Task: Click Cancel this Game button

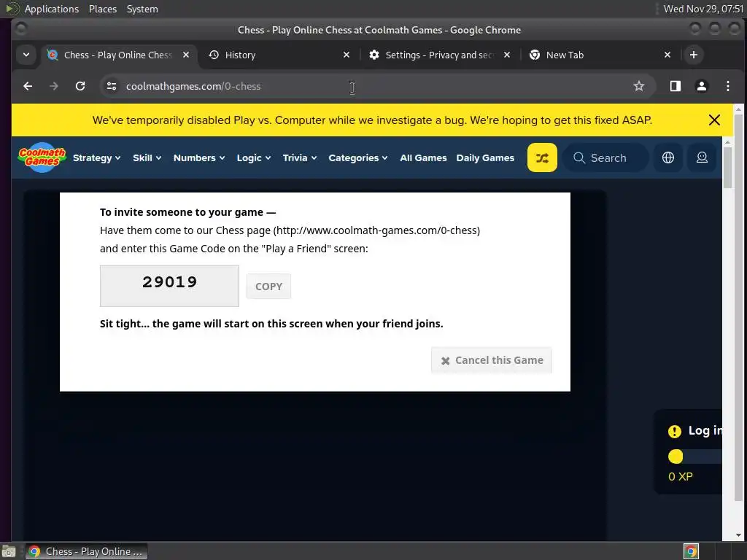Action: [x=492, y=360]
